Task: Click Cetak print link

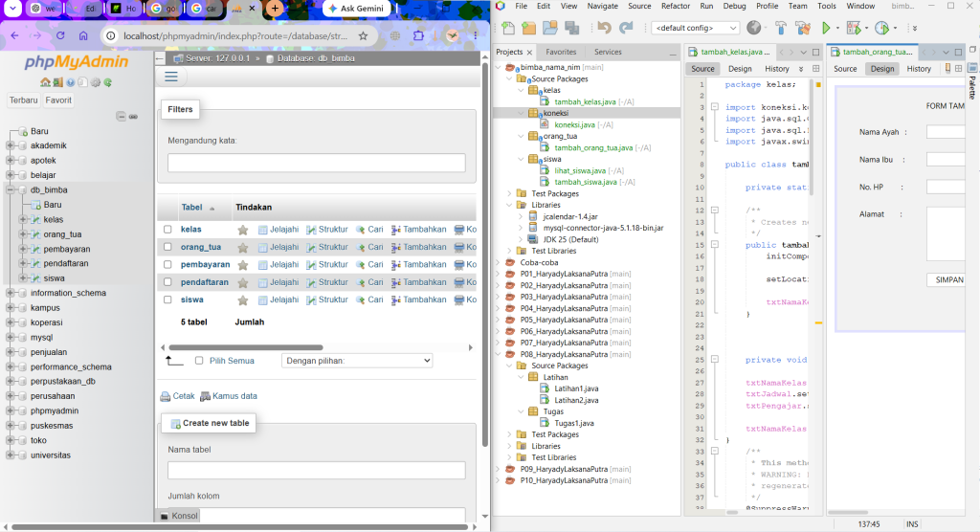Action: coord(177,396)
